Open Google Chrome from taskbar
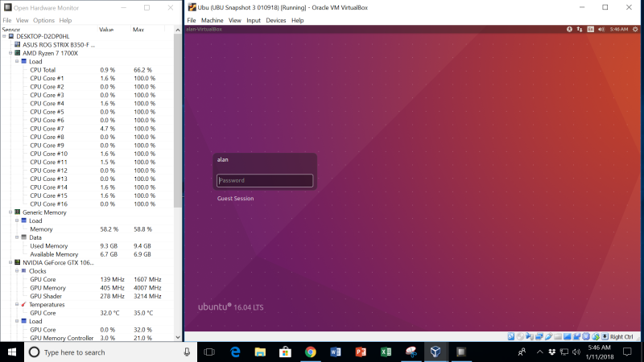The width and height of the screenshot is (644, 362). click(x=310, y=352)
